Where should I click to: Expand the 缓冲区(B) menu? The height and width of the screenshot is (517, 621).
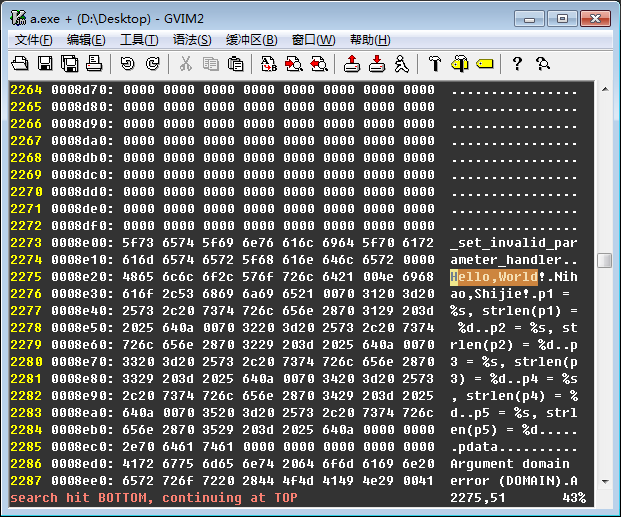tap(251, 40)
